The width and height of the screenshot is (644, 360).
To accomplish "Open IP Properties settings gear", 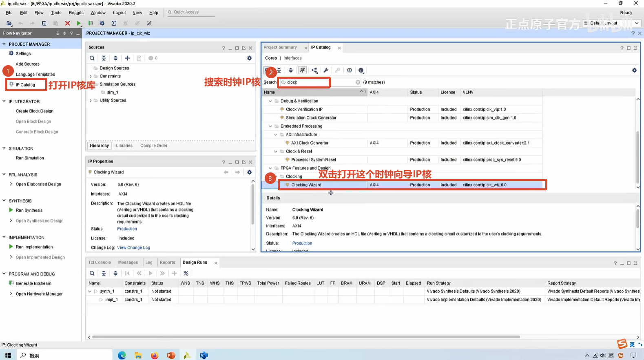I will [250, 172].
